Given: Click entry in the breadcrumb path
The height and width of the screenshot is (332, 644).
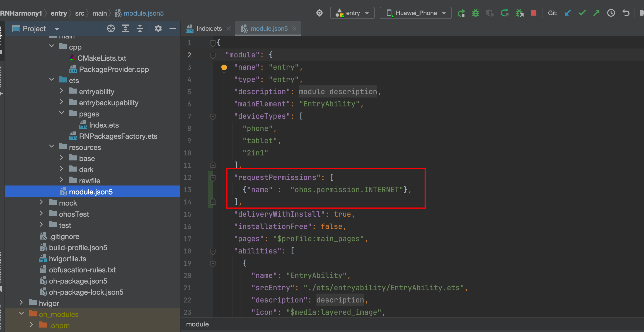Looking at the screenshot, I should 59,13.
